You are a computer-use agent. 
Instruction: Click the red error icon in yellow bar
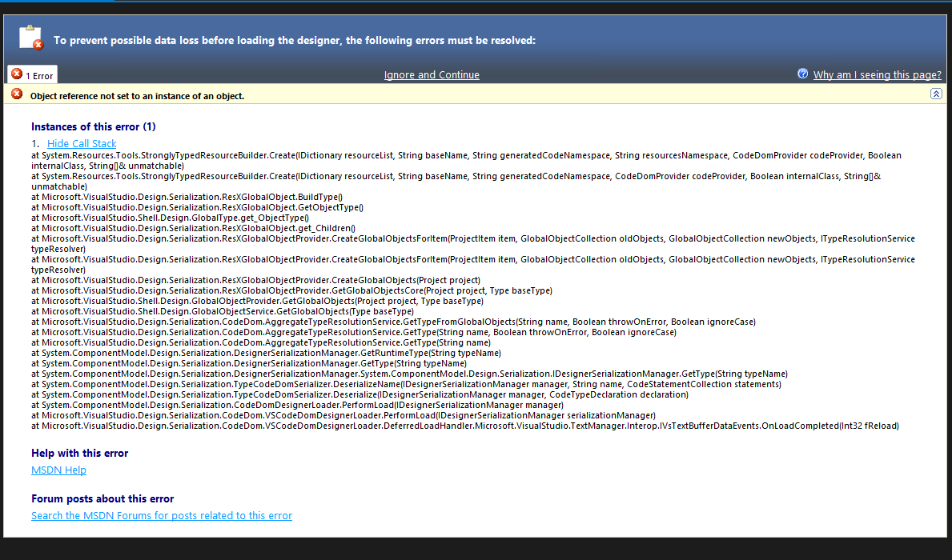pos(17,94)
